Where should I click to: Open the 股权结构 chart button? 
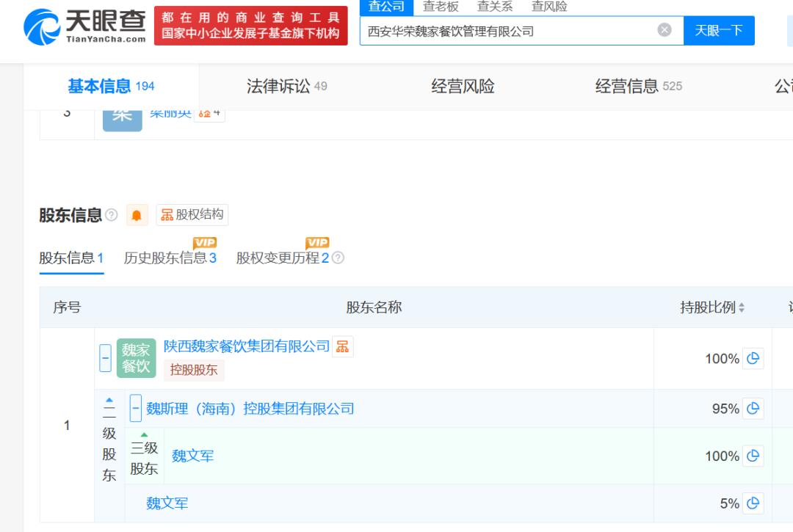(192, 215)
